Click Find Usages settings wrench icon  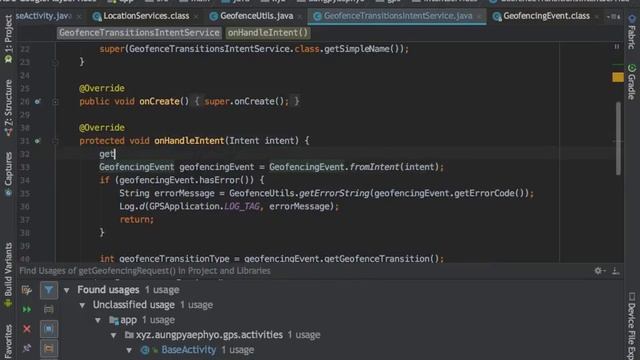27,290
